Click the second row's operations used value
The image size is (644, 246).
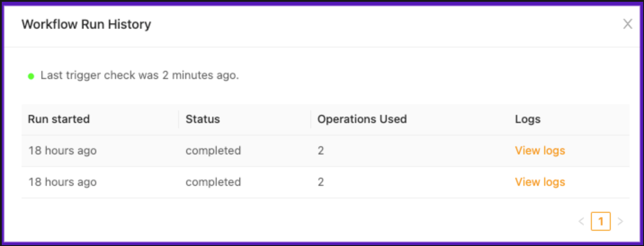(321, 182)
